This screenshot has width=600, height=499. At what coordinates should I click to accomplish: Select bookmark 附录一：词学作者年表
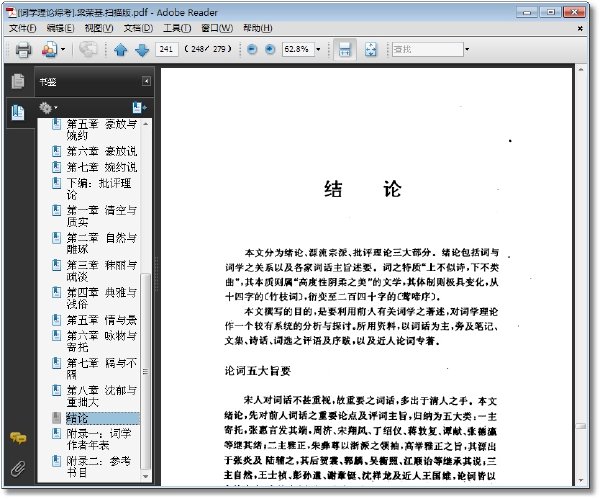tap(99, 439)
